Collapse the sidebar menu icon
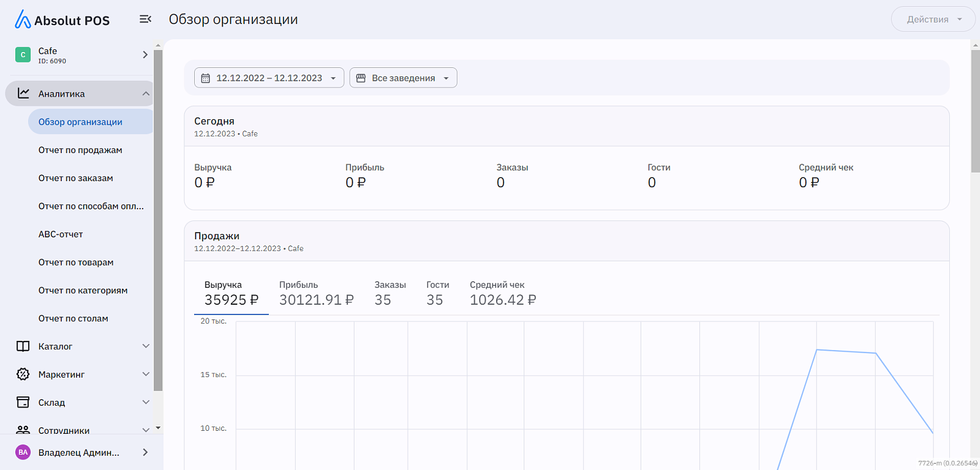The image size is (980, 470). (x=145, y=19)
